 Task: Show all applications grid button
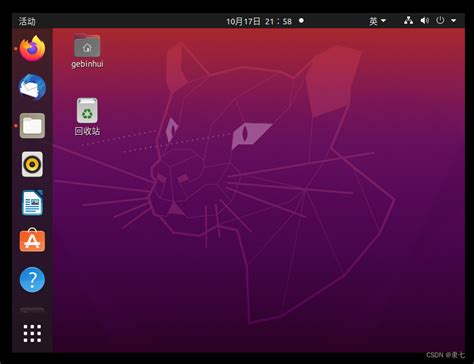[32, 333]
